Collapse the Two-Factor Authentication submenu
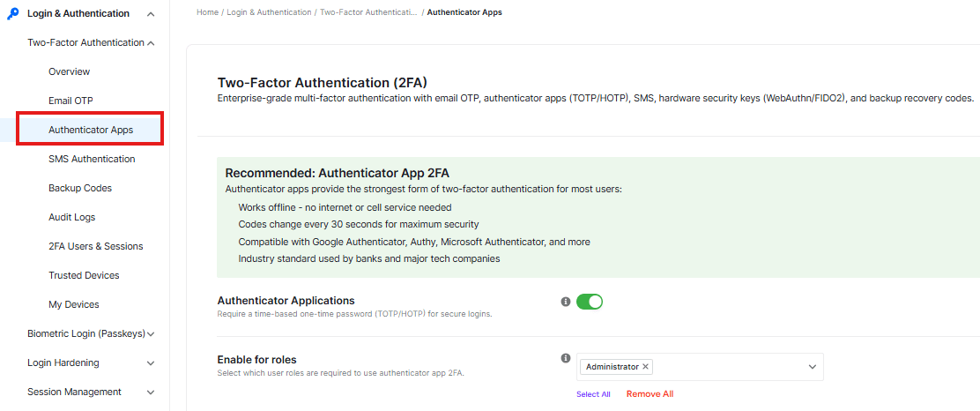 pyautogui.click(x=152, y=42)
